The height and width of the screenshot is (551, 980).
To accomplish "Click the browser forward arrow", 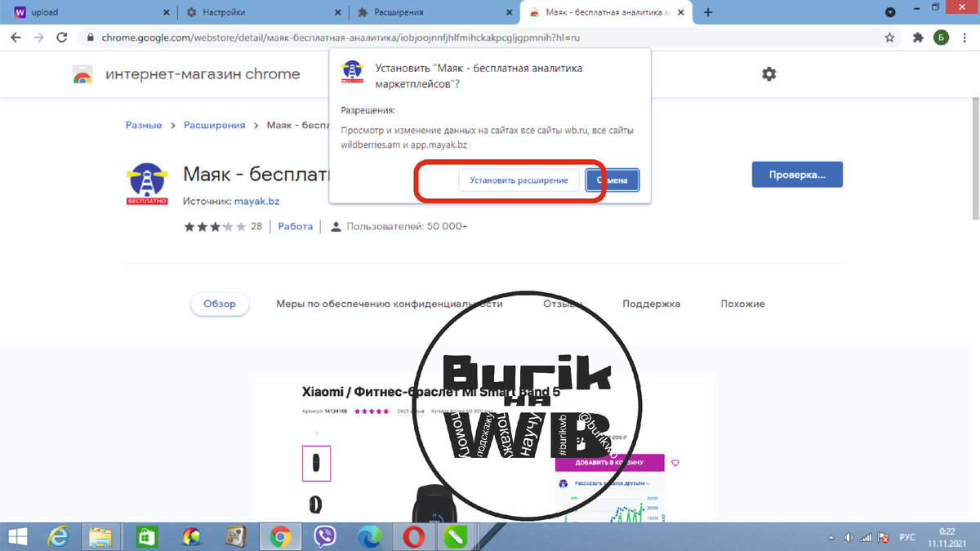I will 38,38.
